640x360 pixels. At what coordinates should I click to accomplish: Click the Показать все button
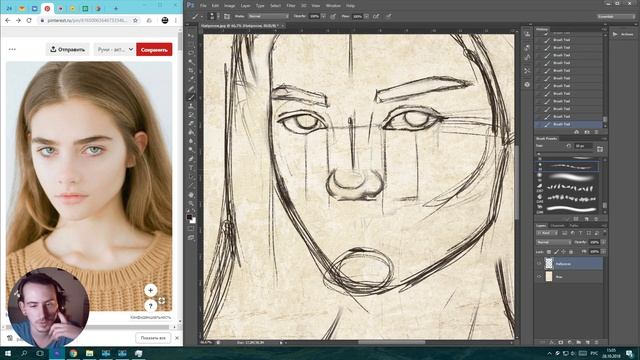(153, 338)
